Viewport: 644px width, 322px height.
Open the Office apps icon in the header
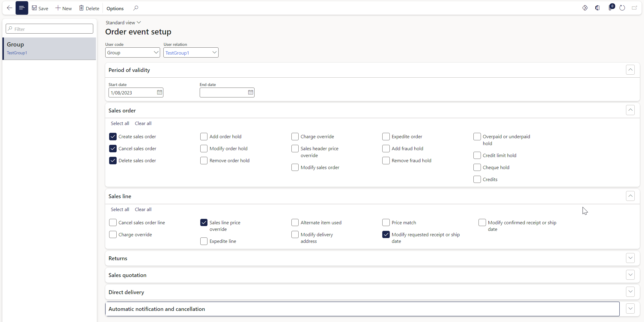[x=597, y=8]
